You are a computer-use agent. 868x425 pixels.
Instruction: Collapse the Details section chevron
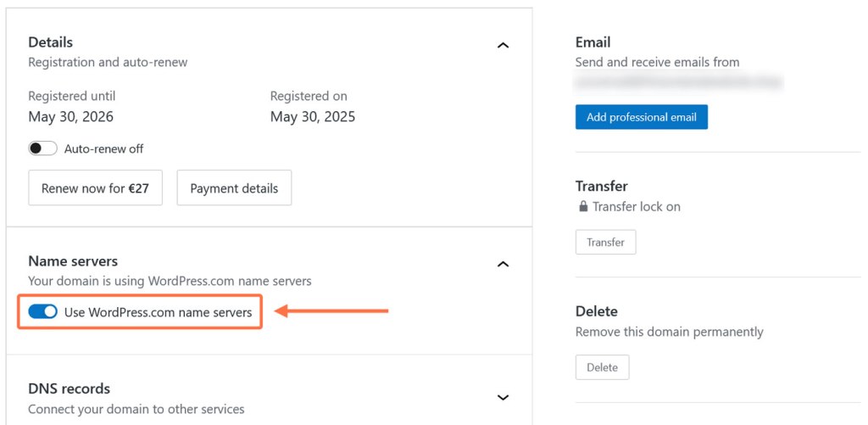click(503, 46)
